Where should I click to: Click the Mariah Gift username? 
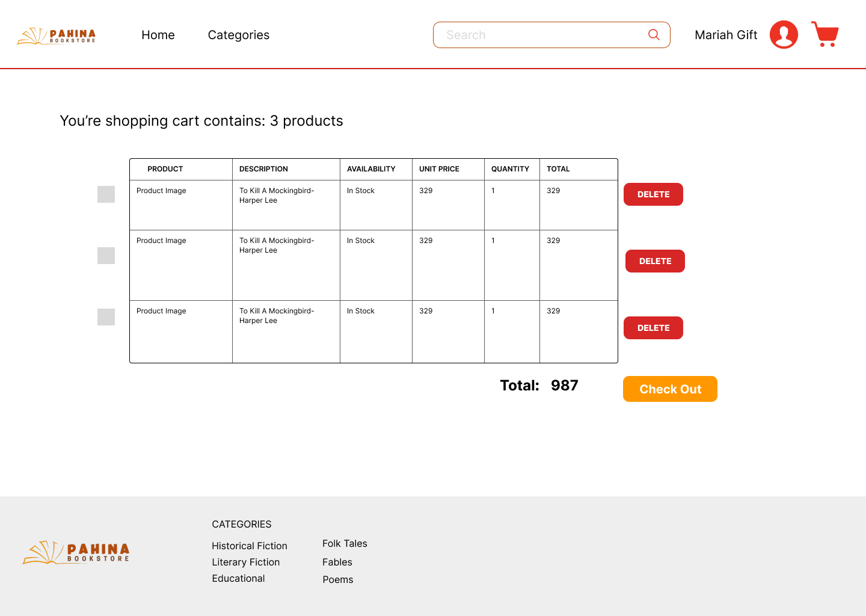click(726, 35)
